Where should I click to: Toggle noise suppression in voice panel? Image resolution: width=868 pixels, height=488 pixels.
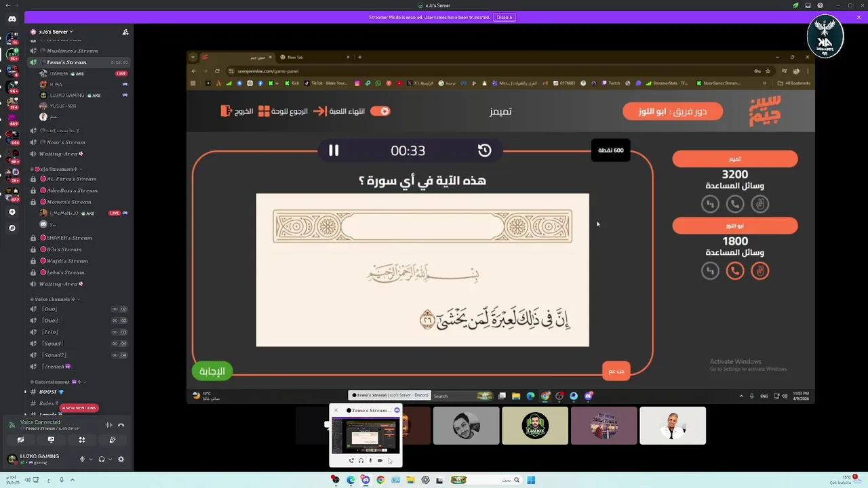tap(108, 425)
